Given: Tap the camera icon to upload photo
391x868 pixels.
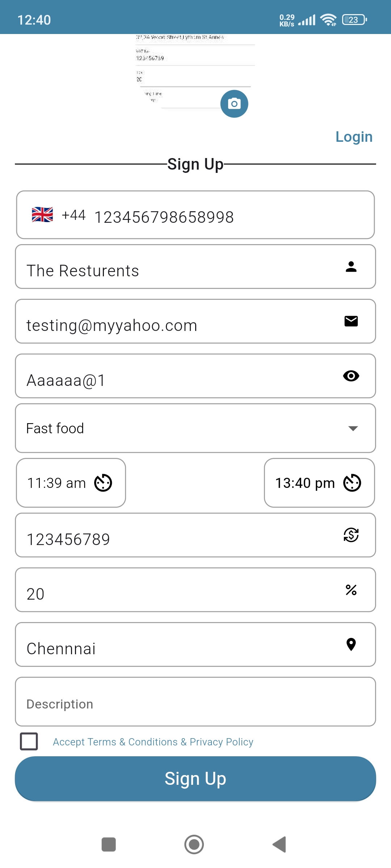Looking at the screenshot, I should coord(234,104).
